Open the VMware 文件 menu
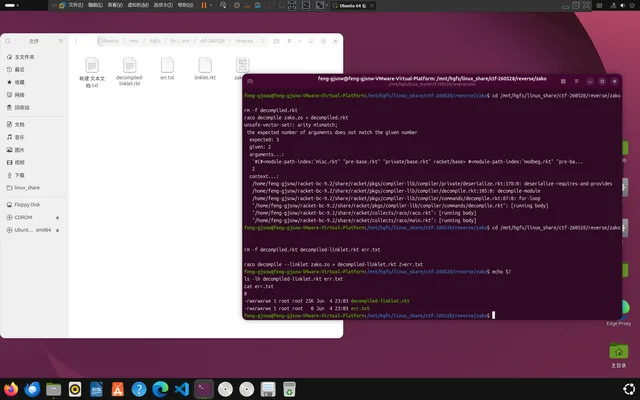 [x=76, y=5]
